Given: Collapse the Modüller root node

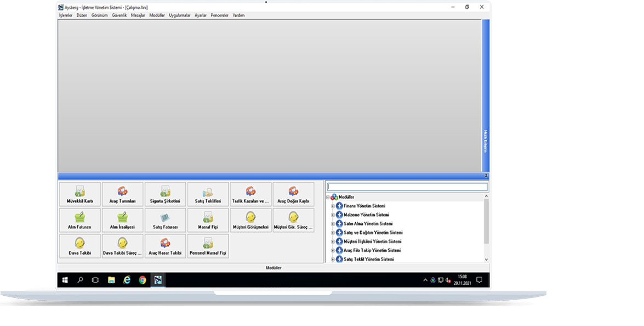Looking at the screenshot, I should coord(328,198).
